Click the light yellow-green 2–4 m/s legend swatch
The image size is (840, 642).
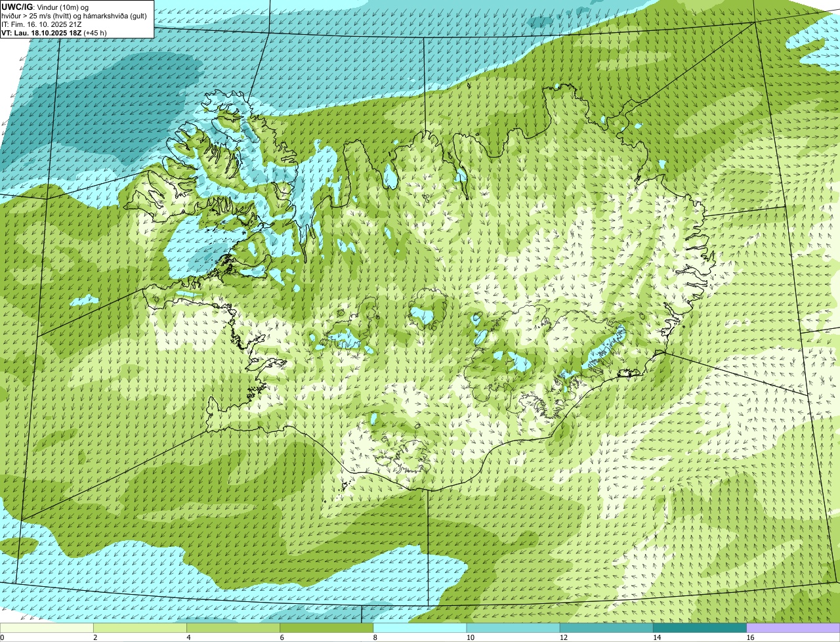[140, 628]
